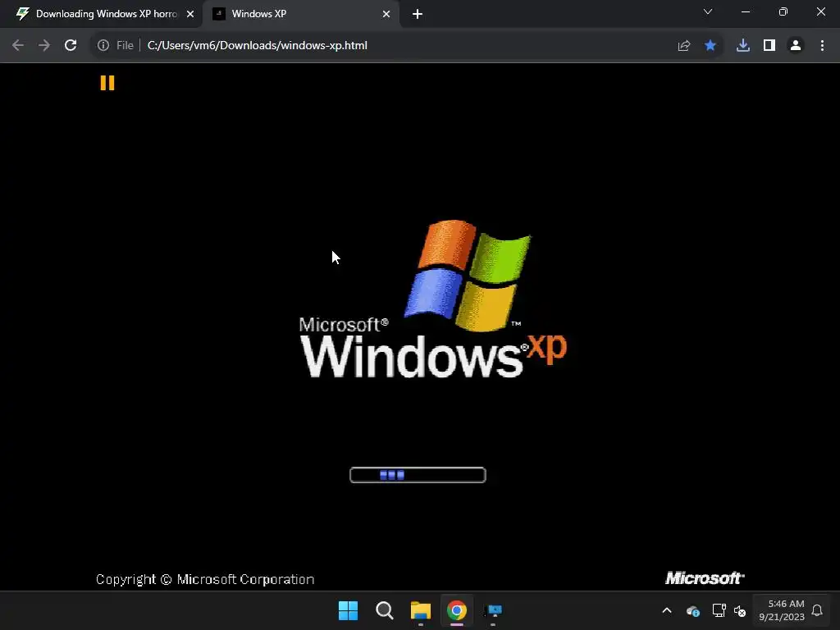Image resolution: width=840 pixels, height=630 pixels.
Task: Close the Windows XP tab
Action: click(386, 14)
